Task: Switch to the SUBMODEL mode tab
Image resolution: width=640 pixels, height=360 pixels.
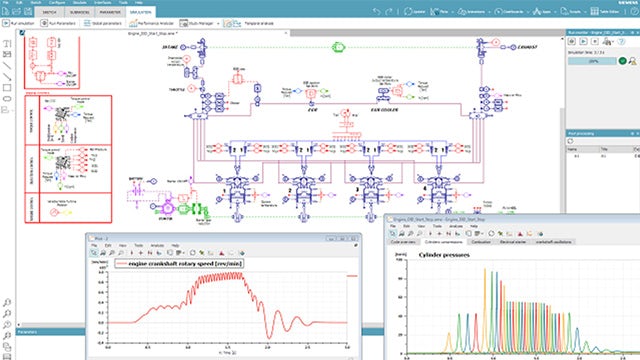Action: pos(80,12)
